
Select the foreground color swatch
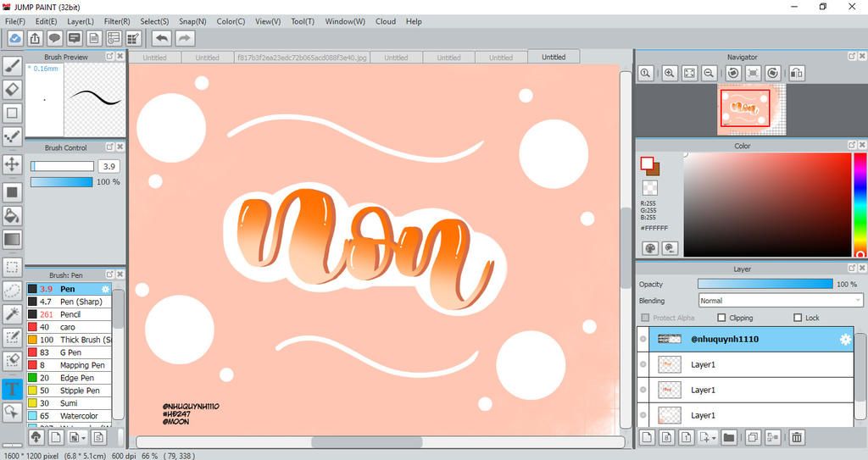tap(647, 163)
